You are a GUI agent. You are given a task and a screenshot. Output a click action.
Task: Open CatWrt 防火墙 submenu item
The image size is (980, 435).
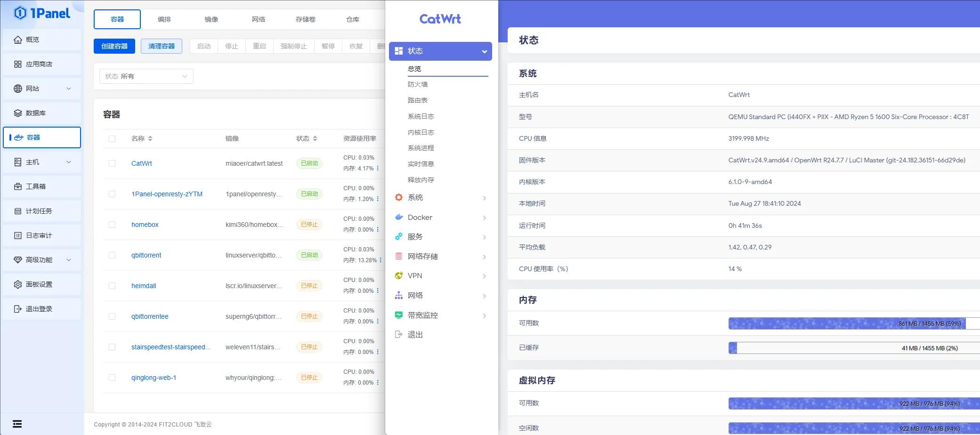[418, 84]
